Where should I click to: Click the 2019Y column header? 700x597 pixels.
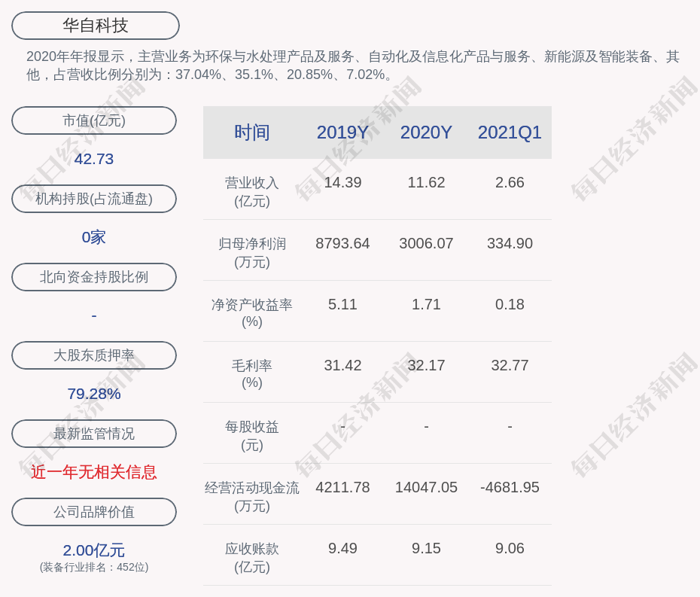click(342, 132)
